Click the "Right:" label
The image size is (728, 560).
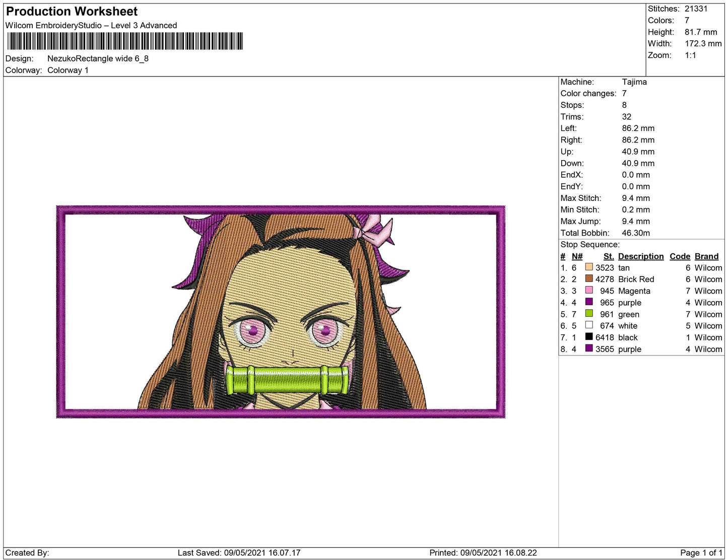point(571,140)
